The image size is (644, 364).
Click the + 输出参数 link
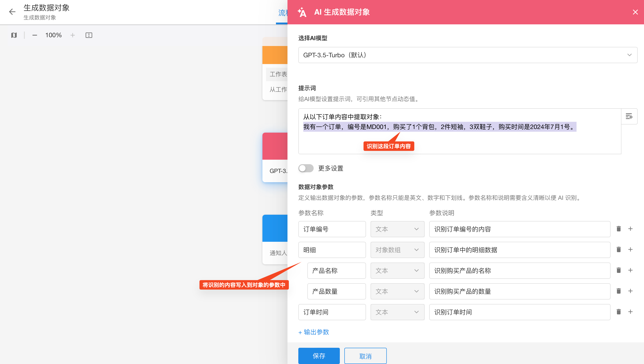coord(314,332)
